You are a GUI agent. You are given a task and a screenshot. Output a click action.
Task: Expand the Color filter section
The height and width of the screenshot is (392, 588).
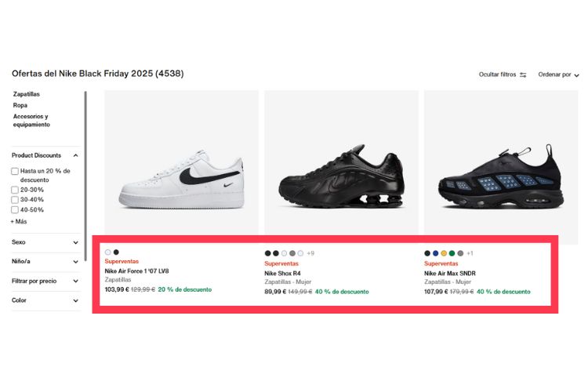point(75,300)
